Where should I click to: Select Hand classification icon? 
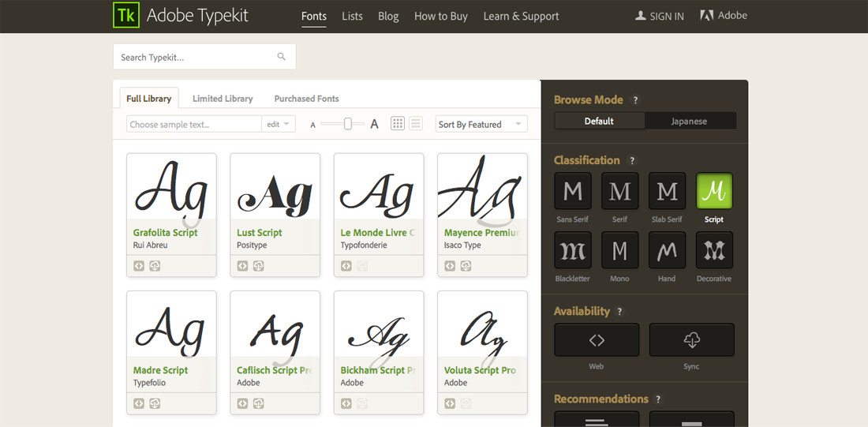click(x=667, y=250)
